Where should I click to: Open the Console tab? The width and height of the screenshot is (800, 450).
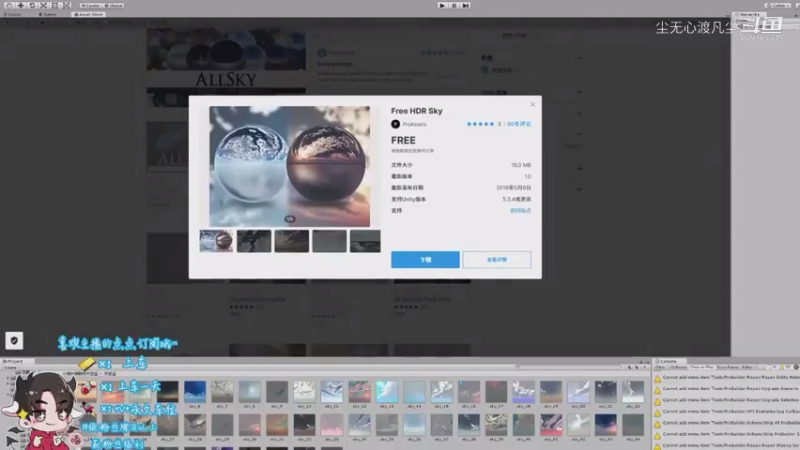click(668, 361)
